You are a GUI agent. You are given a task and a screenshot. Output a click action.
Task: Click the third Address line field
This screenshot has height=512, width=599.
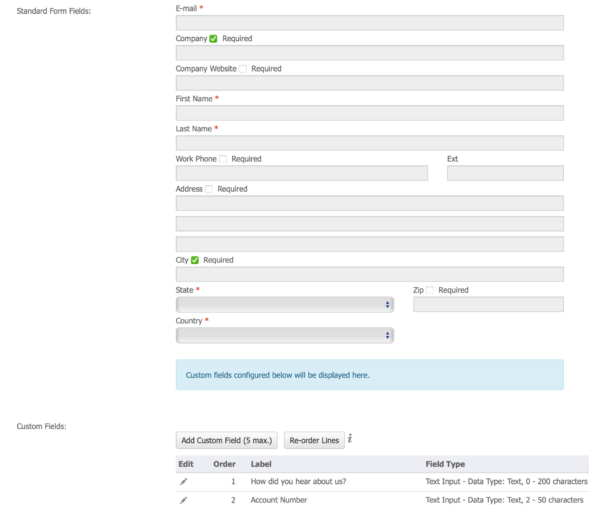click(x=370, y=244)
